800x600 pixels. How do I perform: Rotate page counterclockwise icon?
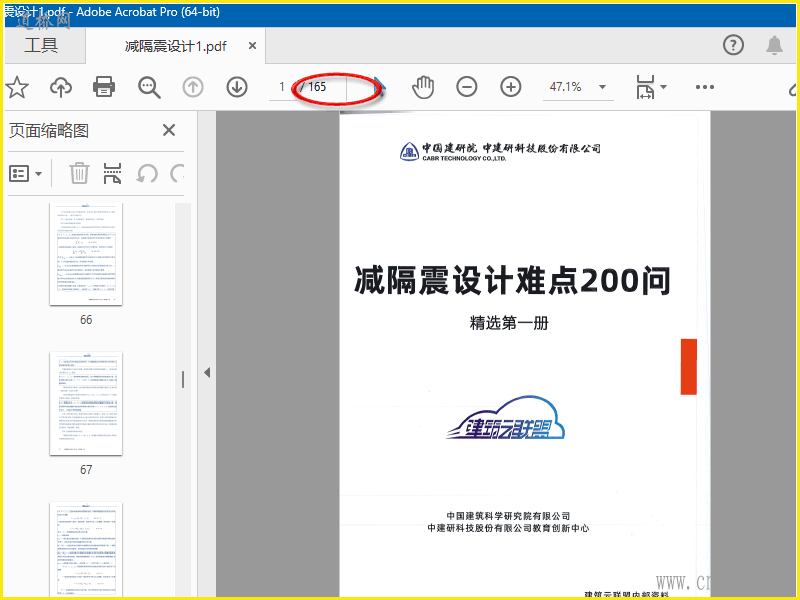pos(147,174)
